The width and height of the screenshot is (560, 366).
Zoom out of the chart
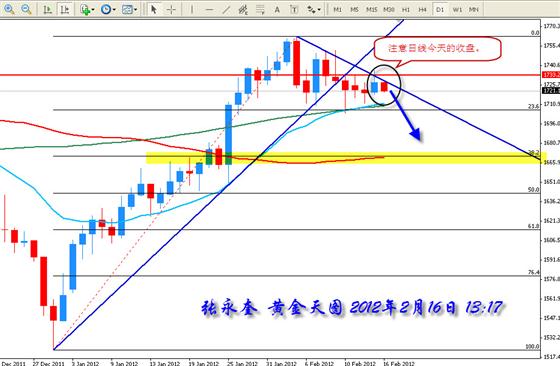click(x=26, y=9)
